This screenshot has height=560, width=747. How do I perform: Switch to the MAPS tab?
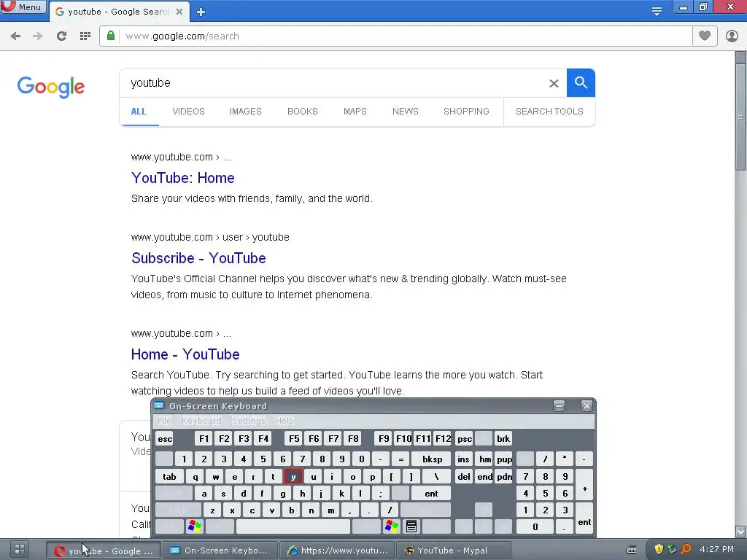[x=355, y=112]
